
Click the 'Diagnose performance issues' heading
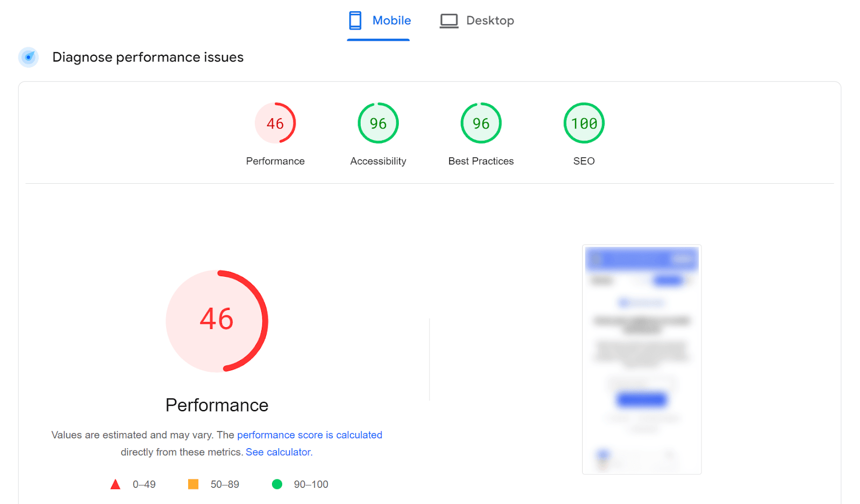[x=148, y=57]
